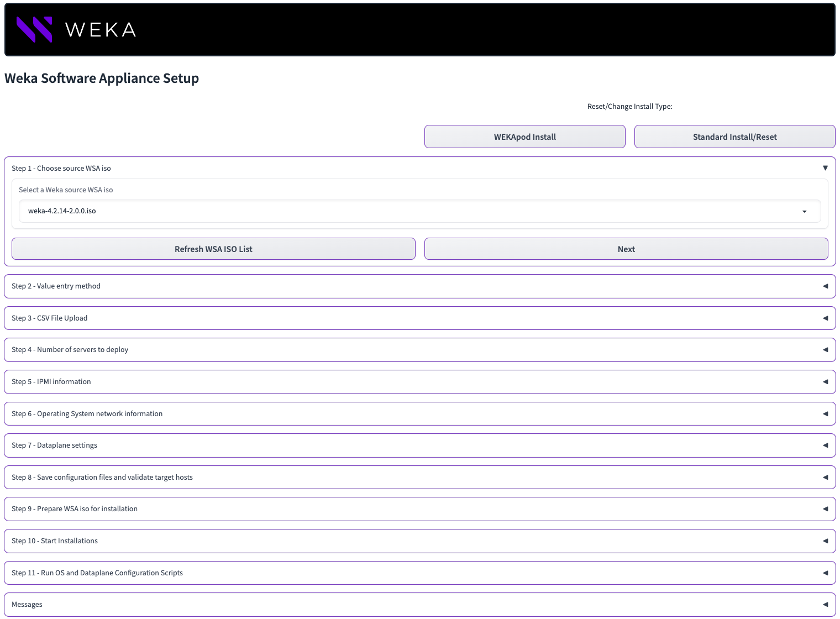Viewport: 840px width, 619px height.
Task: Open Step 6 Operating System network information
Action: [87, 414]
